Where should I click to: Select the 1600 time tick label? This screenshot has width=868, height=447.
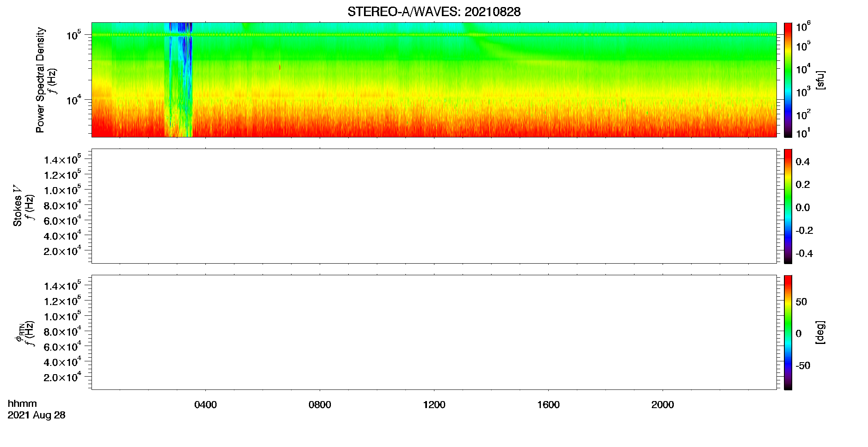point(548,405)
